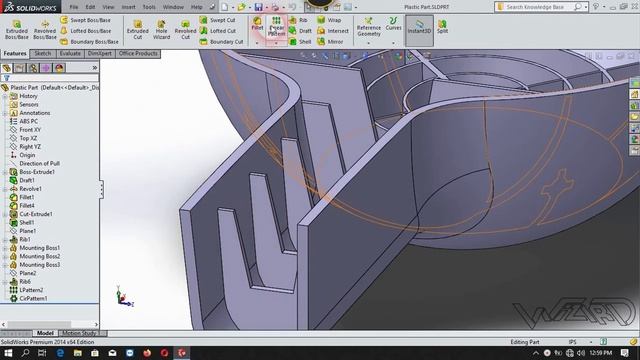Expand the Curves dropdown arrow
The height and width of the screenshot is (360, 640).
click(x=393, y=42)
